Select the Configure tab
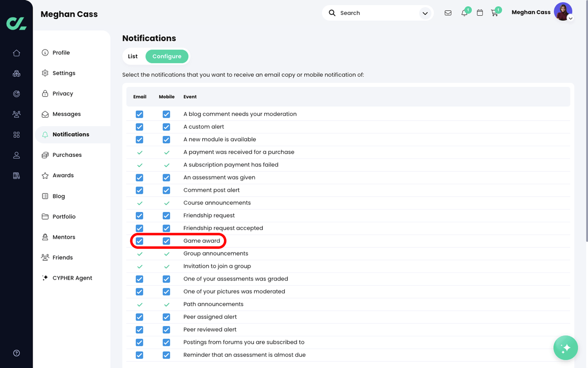Screen dimensions: 588x368 pyautogui.click(x=167, y=56)
